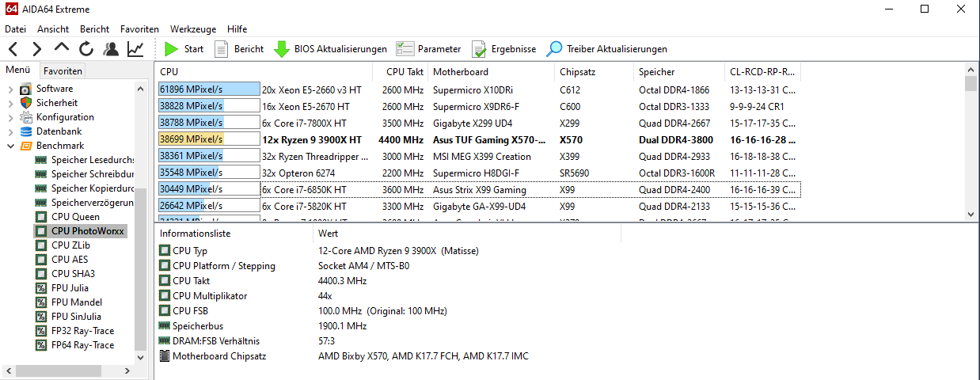The image size is (980, 380).
Task: Open the Werkzeuge menu
Action: (x=193, y=29)
